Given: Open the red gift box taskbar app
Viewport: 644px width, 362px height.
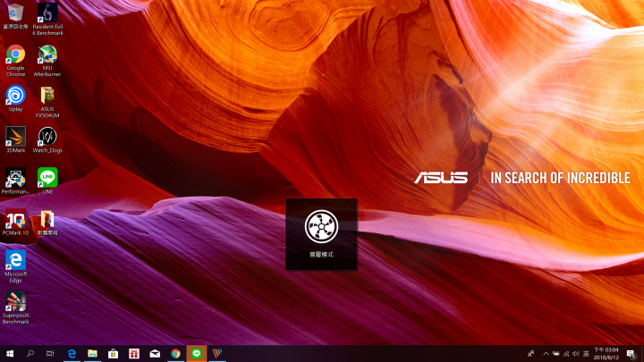Looking at the screenshot, I should tap(134, 353).
